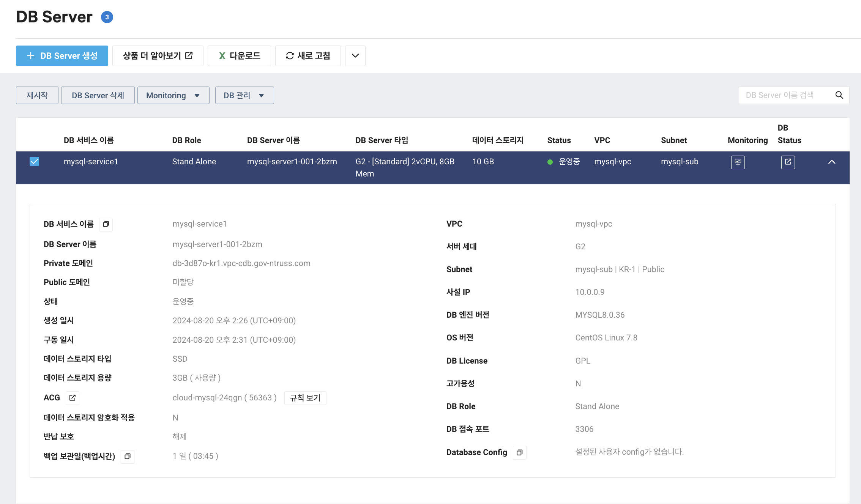Screen dimensions: 861x504
Task: Click the X download icon
Action: tap(222, 55)
